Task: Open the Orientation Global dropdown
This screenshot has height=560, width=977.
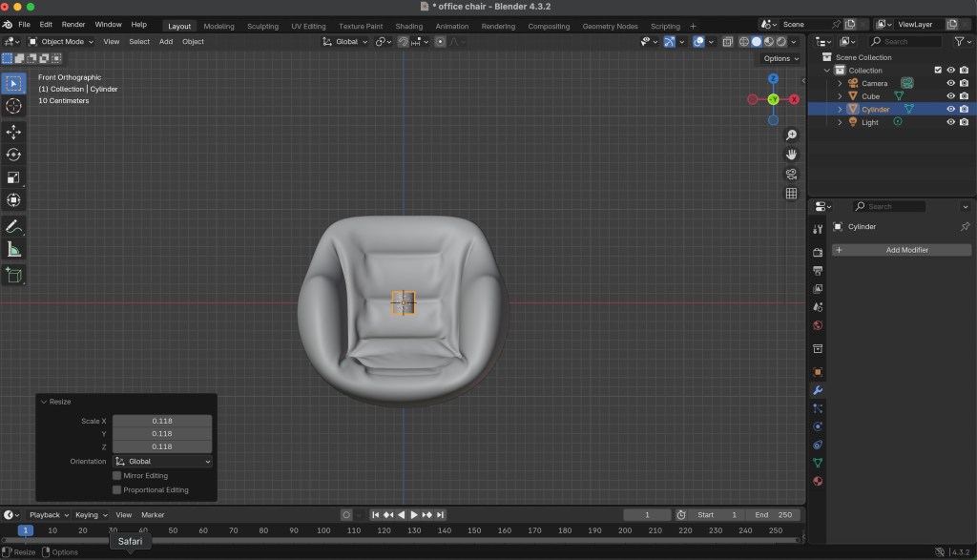Action: [162, 462]
